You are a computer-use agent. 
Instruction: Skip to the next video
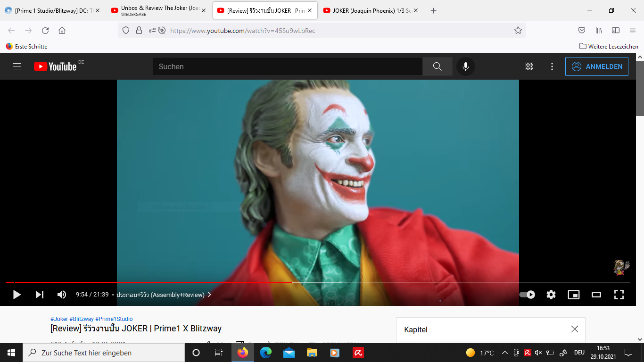coord(40,295)
